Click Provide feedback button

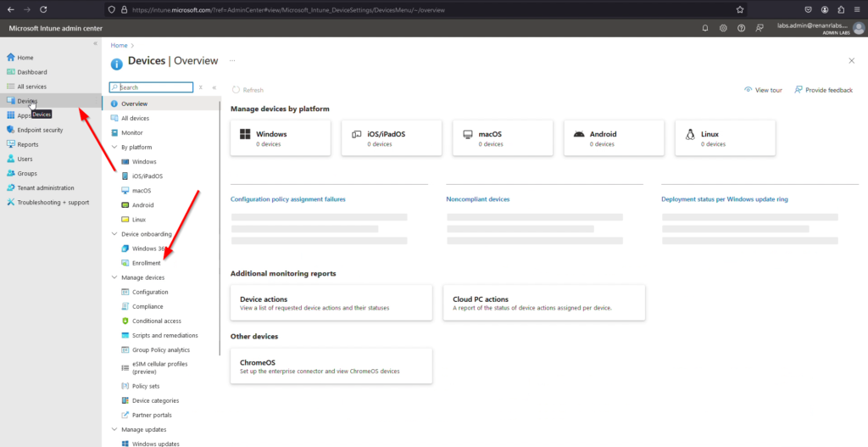point(824,90)
